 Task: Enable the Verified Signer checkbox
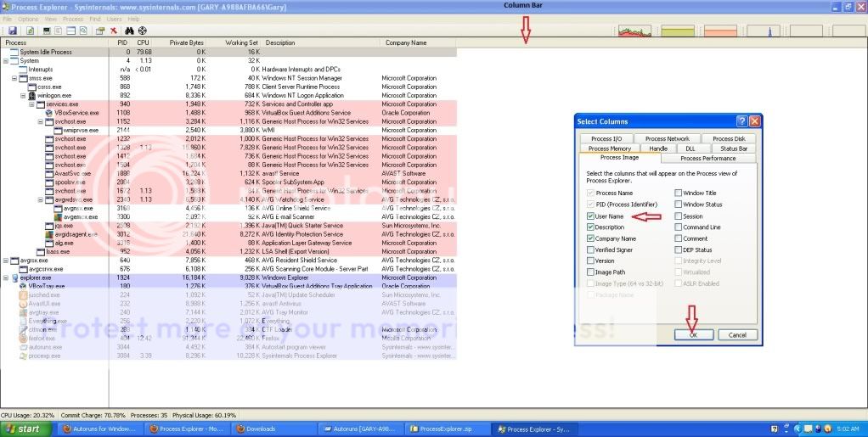[x=590, y=250]
